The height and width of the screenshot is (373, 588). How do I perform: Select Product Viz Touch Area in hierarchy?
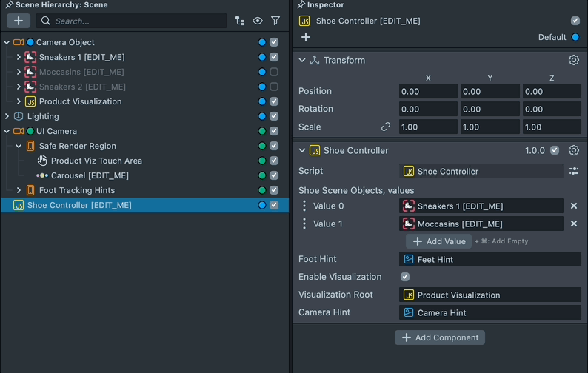click(96, 161)
